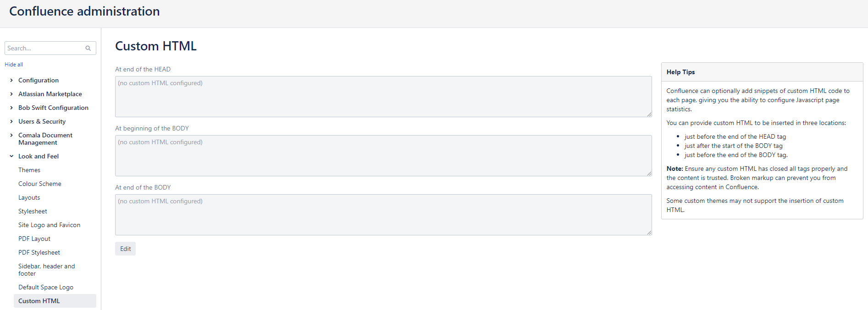Viewport: 868px width, 310px height.
Task: Click the Edit button below the HTML fields
Action: point(125,249)
